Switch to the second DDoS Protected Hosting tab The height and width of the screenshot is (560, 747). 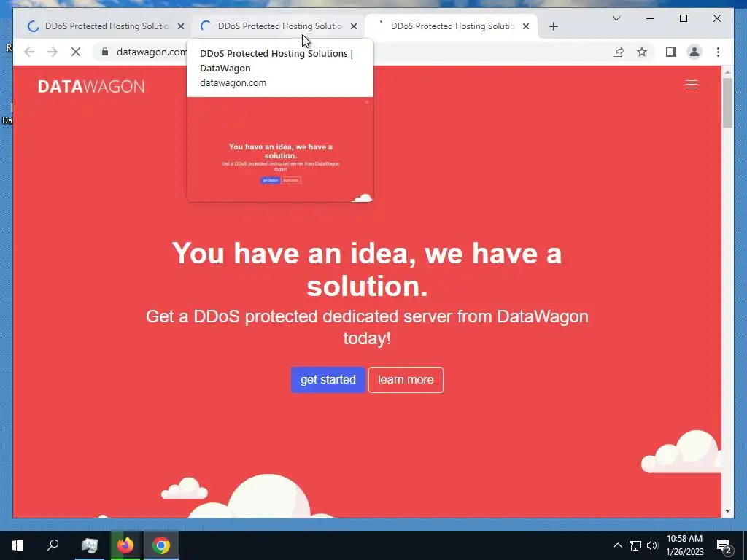point(279,27)
